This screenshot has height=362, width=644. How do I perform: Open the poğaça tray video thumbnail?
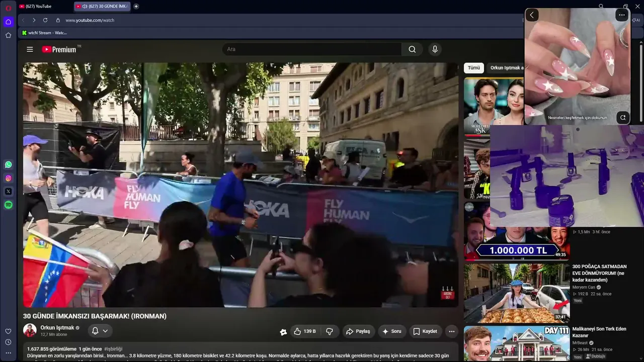pyautogui.click(x=517, y=293)
